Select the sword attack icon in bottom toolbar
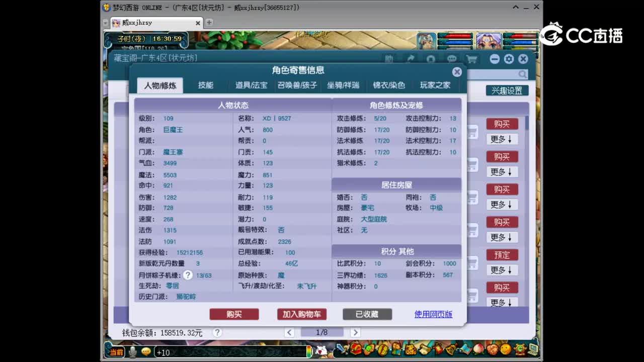 click(x=342, y=348)
